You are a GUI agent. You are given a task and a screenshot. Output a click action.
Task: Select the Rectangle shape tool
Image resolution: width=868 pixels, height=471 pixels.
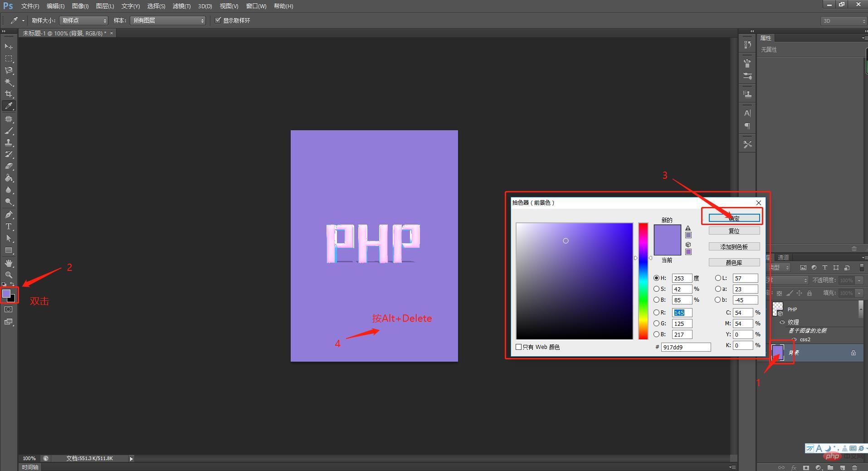[x=9, y=250]
